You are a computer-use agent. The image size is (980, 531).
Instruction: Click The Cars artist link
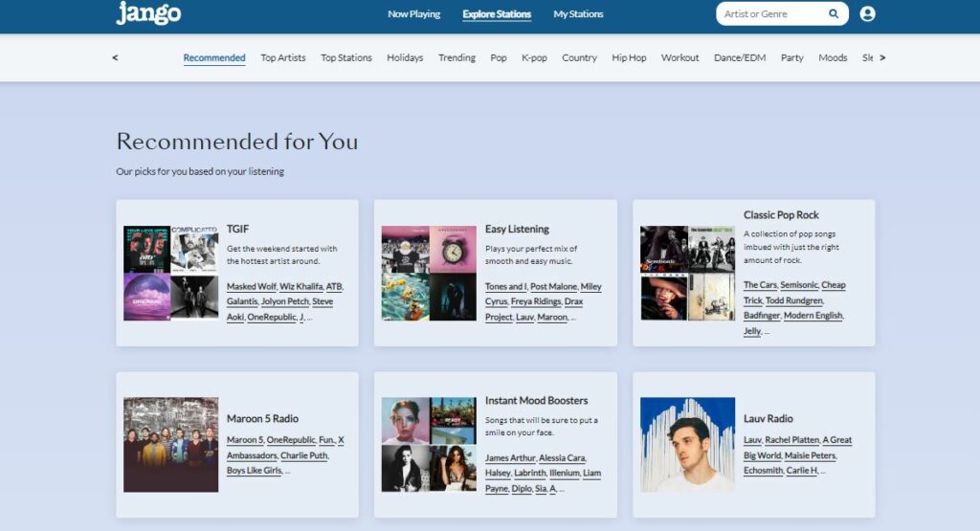click(x=760, y=285)
